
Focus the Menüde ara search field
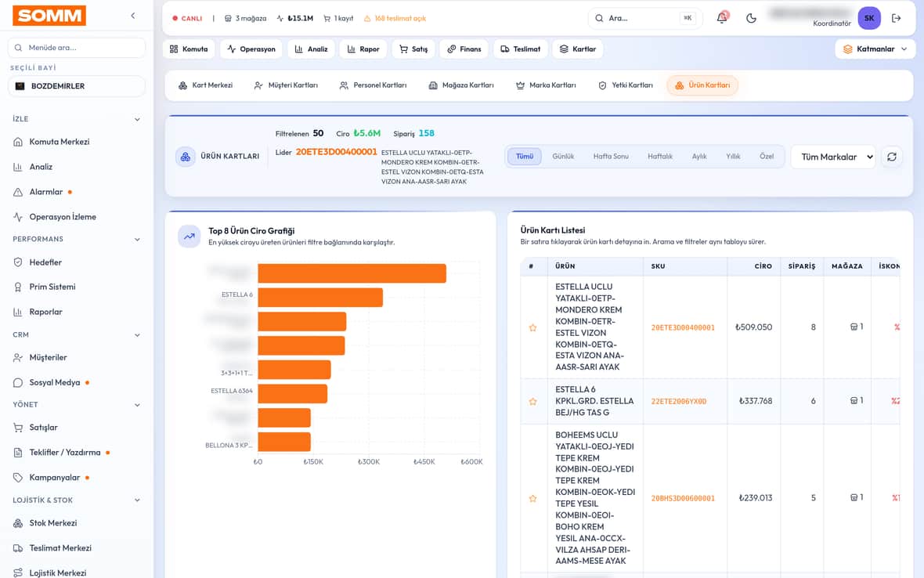click(x=77, y=48)
